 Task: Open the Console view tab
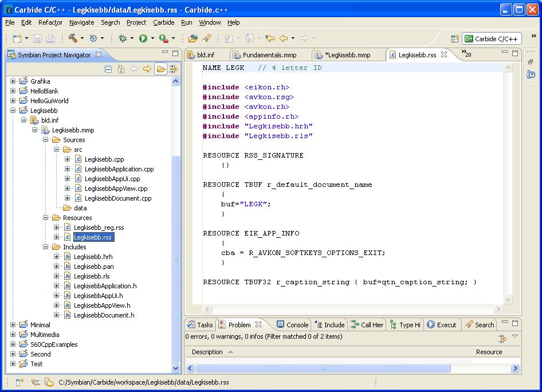pos(293,325)
